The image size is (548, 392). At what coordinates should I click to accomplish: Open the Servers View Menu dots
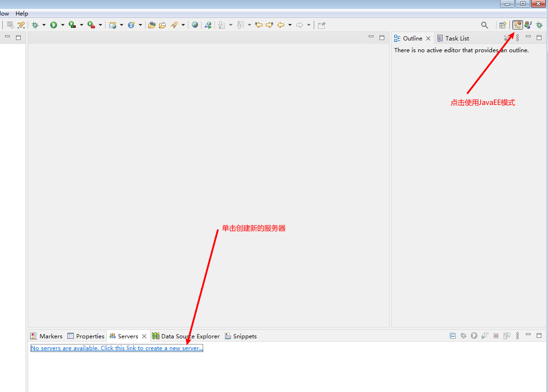point(517,336)
